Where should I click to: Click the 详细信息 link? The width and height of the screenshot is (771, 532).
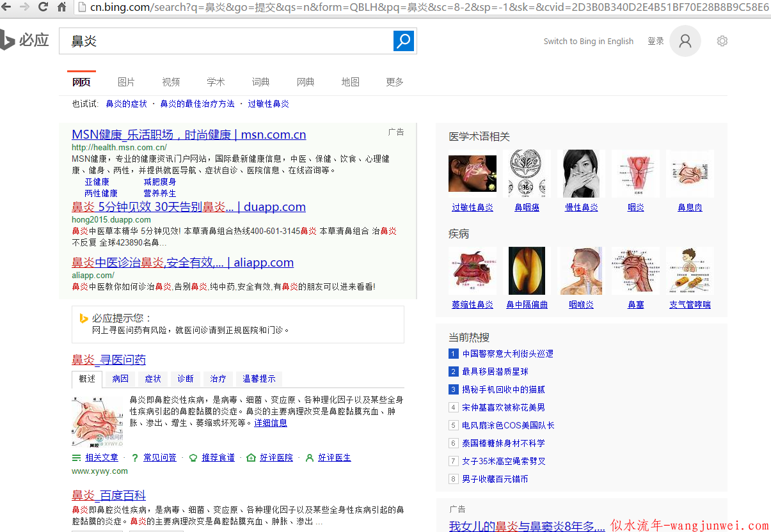[271, 423]
